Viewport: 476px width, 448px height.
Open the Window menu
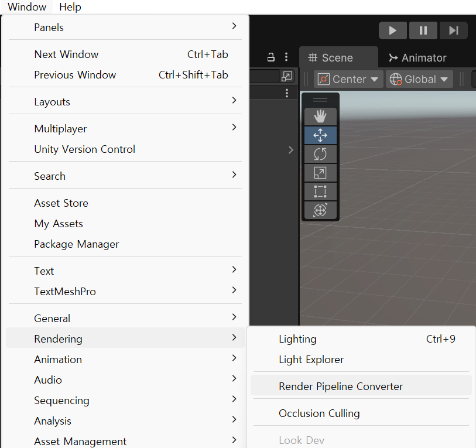[27, 6]
